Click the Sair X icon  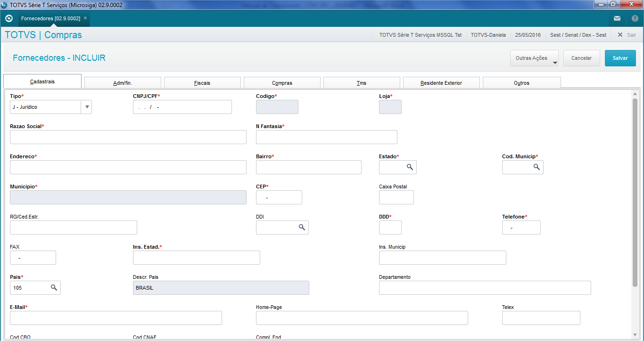coord(620,35)
